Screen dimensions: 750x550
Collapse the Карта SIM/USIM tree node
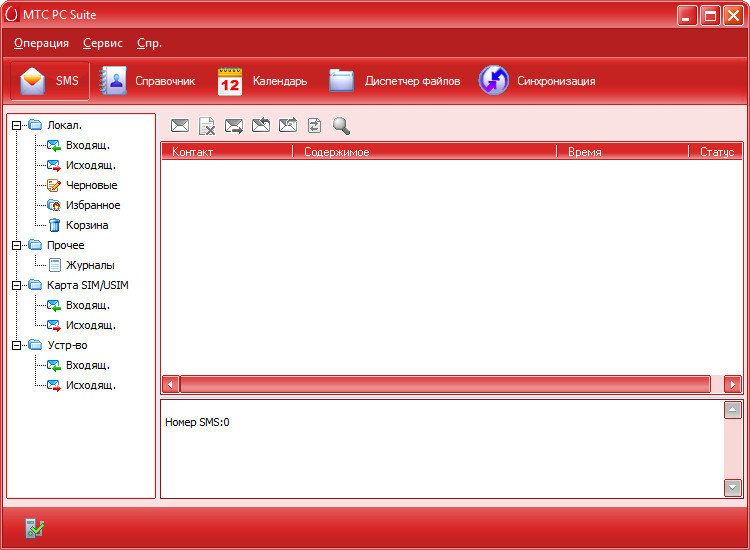tap(17, 286)
